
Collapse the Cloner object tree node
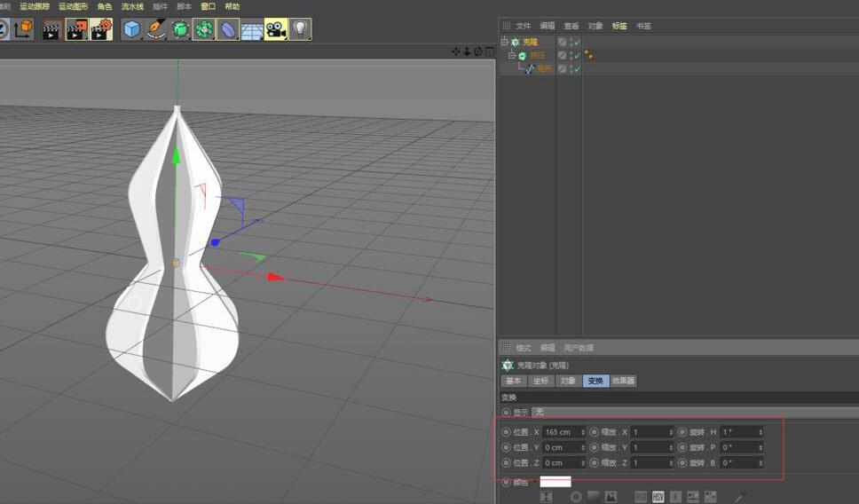[x=505, y=42]
